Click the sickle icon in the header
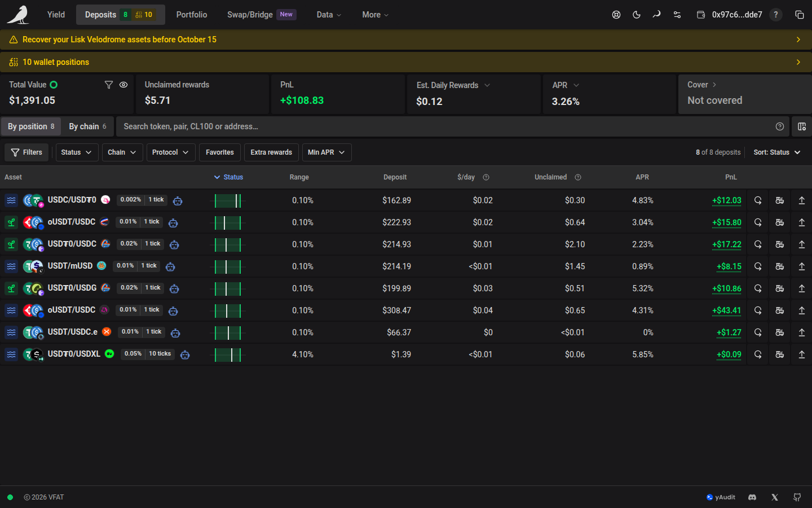 tap(657, 15)
